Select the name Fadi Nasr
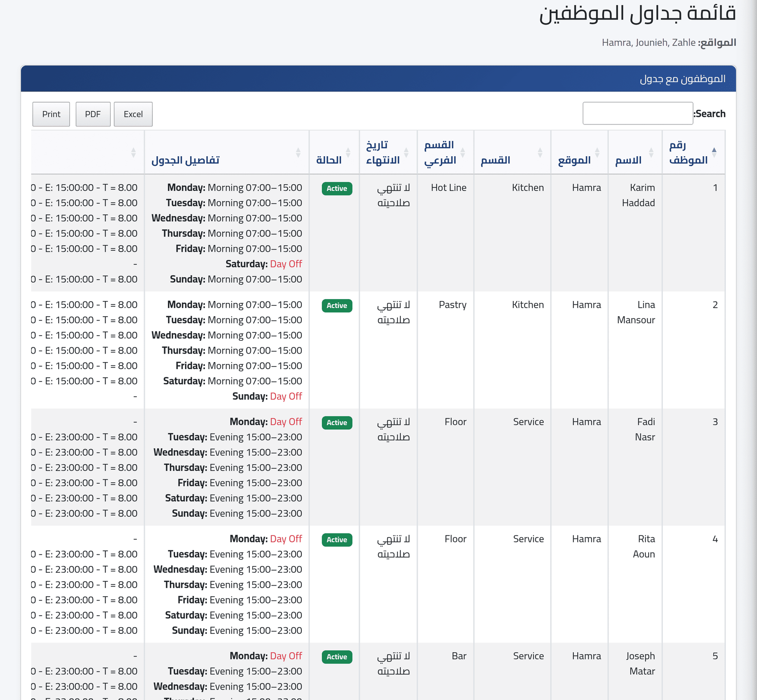757x700 pixels. click(645, 429)
